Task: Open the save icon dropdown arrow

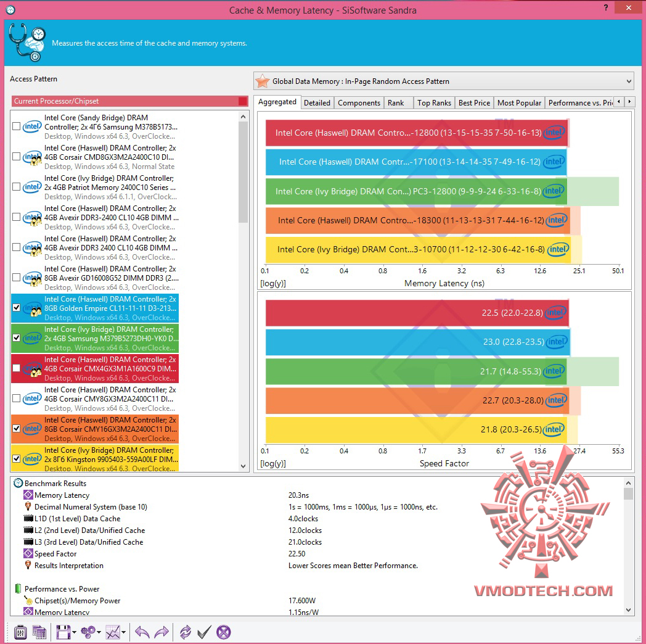Action: pos(74,632)
